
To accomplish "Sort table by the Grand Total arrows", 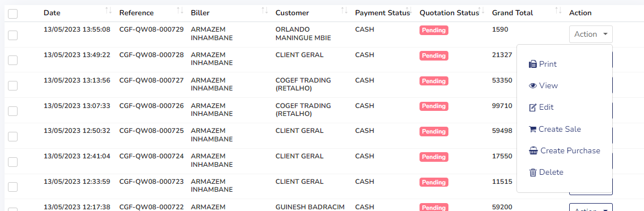I will click(x=558, y=11).
